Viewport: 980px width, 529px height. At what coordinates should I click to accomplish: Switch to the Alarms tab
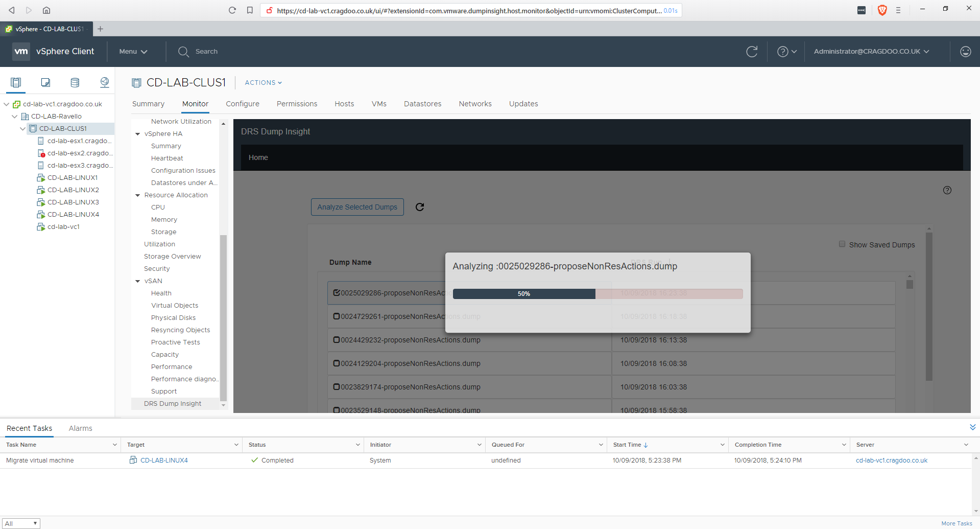[x=81, y=428]
